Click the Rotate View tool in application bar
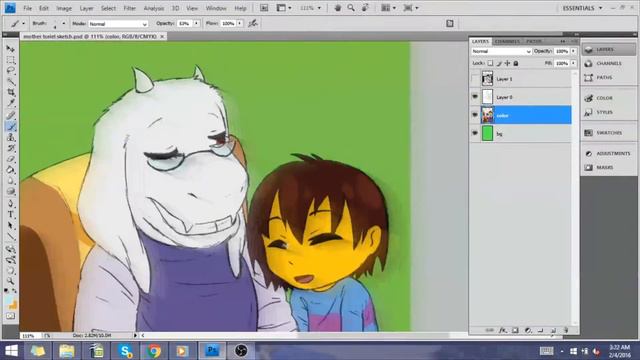The width and height of the screenshot is (640, 360). (x=365, y=8)
